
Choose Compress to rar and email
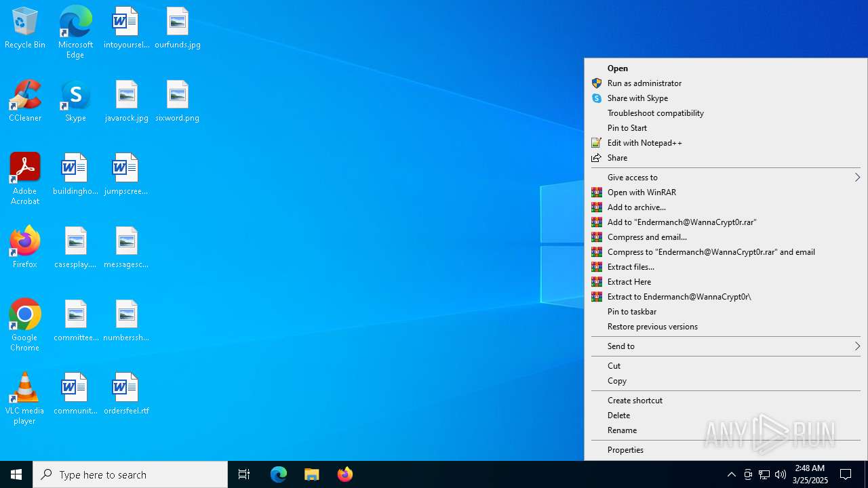click(x=726, y=252)
